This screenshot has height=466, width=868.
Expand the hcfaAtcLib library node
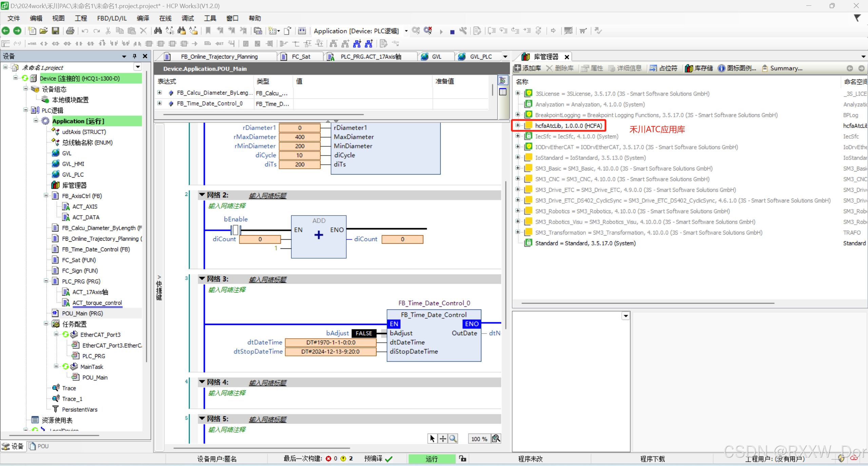point(518,125)
